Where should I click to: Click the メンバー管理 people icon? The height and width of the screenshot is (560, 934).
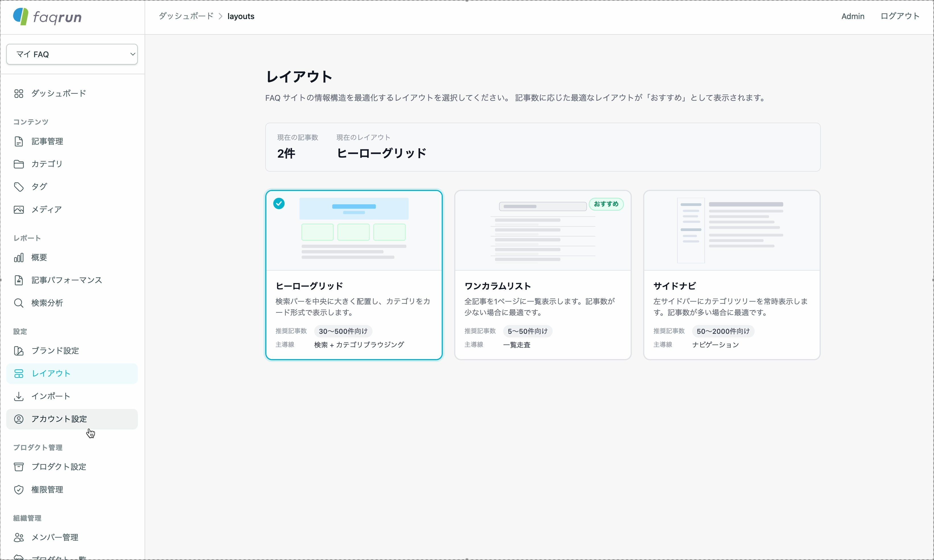point(18,538)
